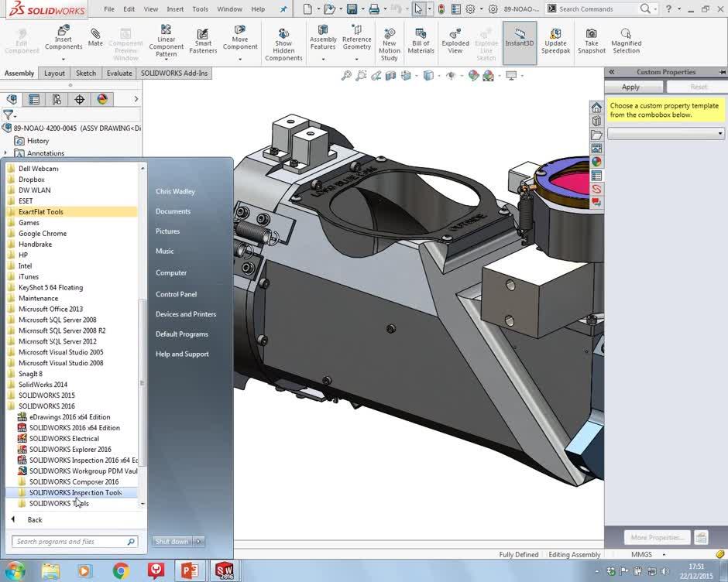This screenshot has height=582, width=728.
Task: Switch to the Evaluate tab
Action: 118,73
